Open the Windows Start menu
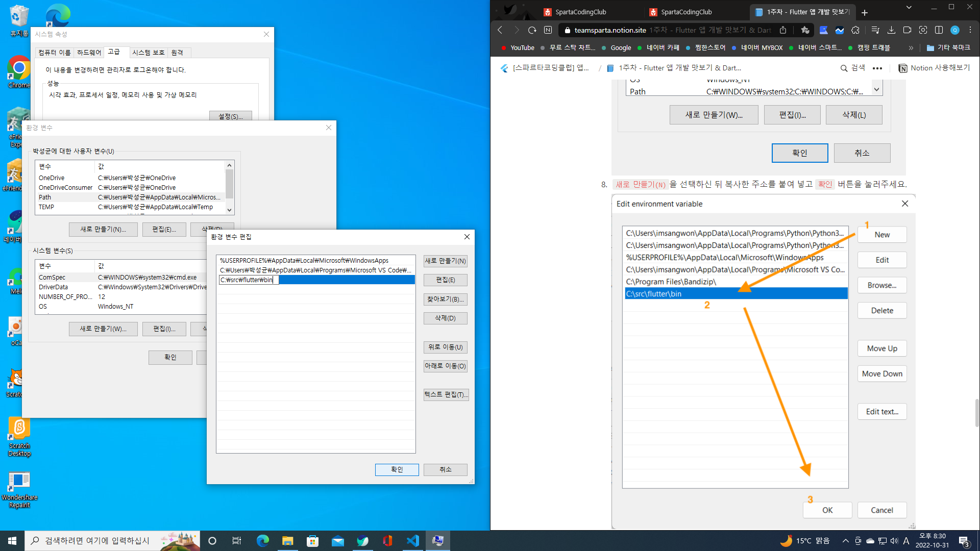 [x=12, y=541]
